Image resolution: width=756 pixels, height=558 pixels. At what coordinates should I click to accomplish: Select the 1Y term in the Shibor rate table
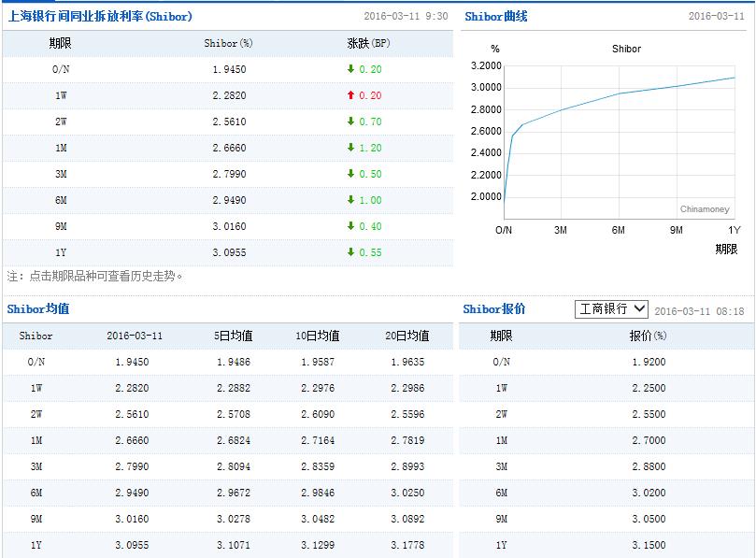pos(58,252)
